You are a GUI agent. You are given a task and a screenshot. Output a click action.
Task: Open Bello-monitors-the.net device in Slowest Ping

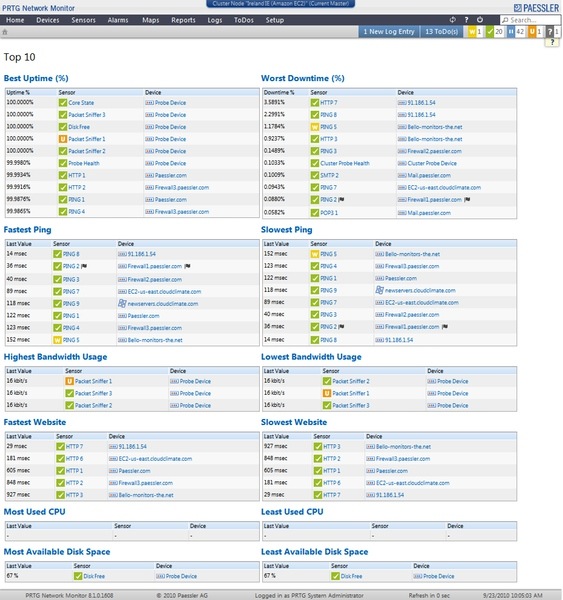pyautogui.click(x=412, y=254)
